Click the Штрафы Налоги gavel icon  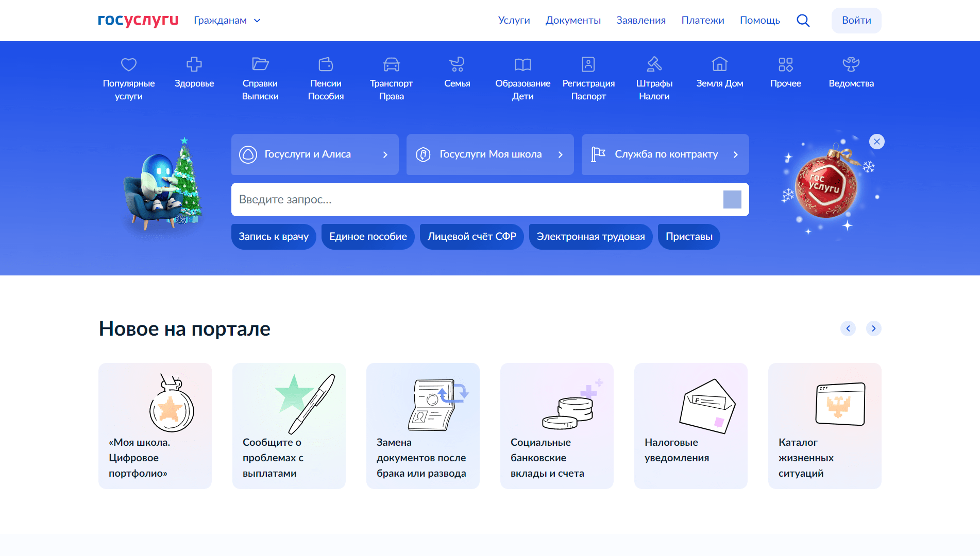click(654, 64)
